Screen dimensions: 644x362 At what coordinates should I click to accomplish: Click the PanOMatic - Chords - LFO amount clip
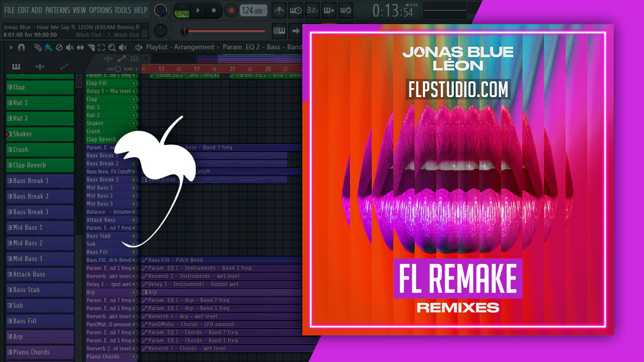pos(221,324)
